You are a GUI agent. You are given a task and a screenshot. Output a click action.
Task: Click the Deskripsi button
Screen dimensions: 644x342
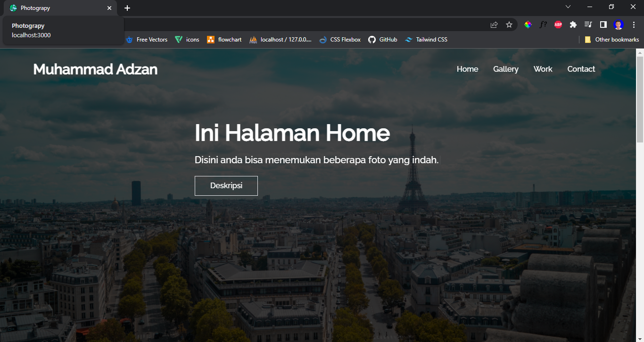226,185
